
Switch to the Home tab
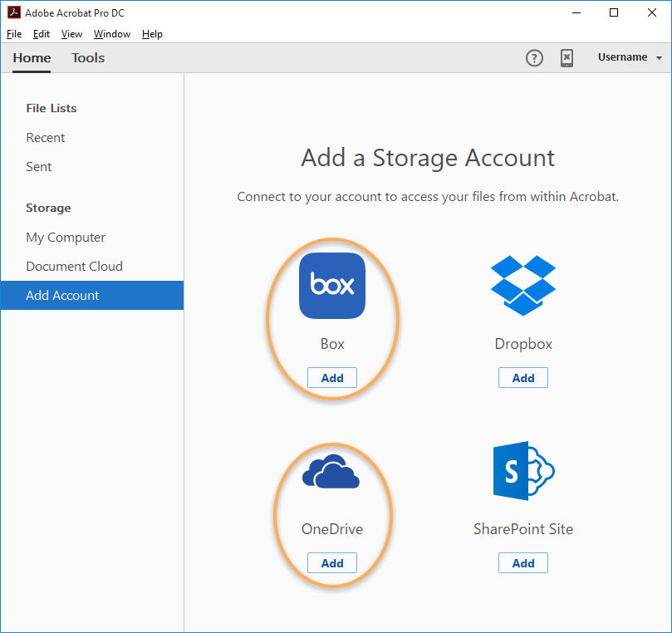click(x=32, y=58)
